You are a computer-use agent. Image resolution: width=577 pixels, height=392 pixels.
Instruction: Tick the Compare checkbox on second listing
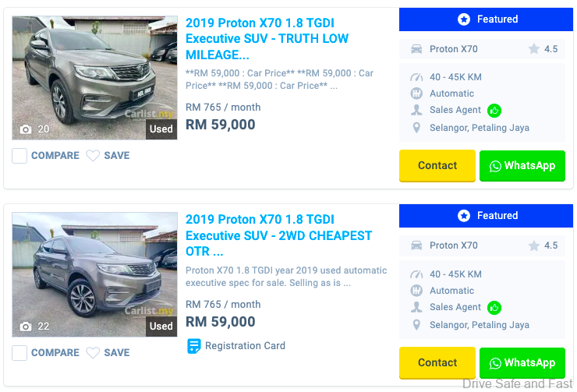[x=19, y=353]
